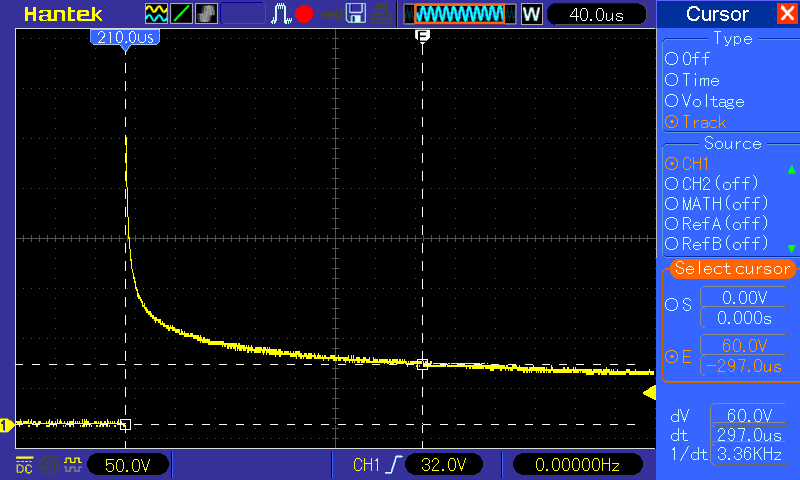Click the S cursor 0.00V value
This screenshot has width=800, height=480.
tap(744, 297)
